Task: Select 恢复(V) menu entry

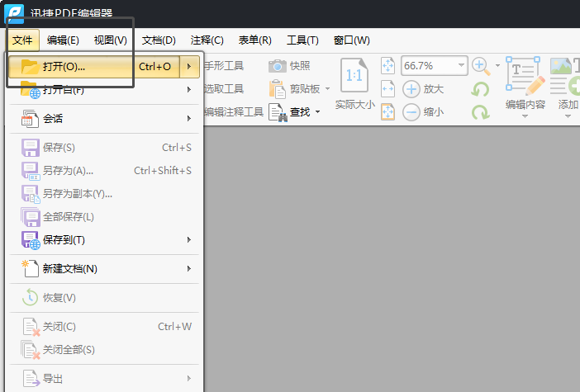Action: coord(104,297)
